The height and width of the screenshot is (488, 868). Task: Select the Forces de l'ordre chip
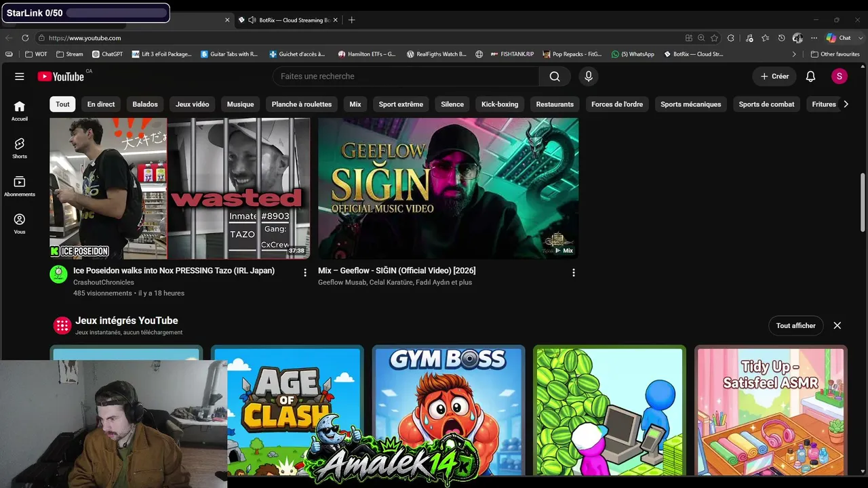617,104
